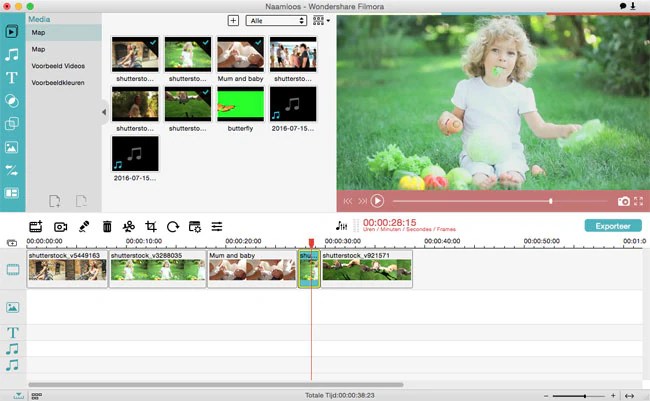
Task: Click the red playhead marker on the ruler
Action: click(x=311, y=243)
